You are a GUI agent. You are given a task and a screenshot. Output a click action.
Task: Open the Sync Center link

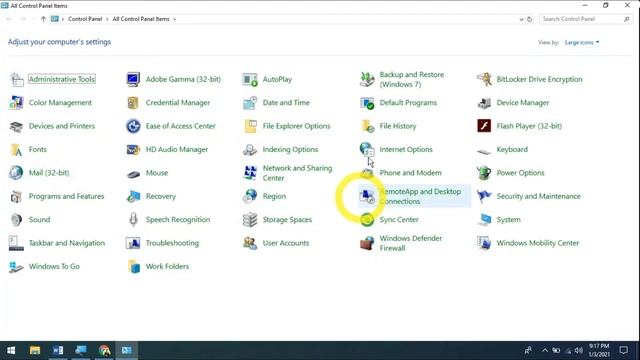click(399, 220)
